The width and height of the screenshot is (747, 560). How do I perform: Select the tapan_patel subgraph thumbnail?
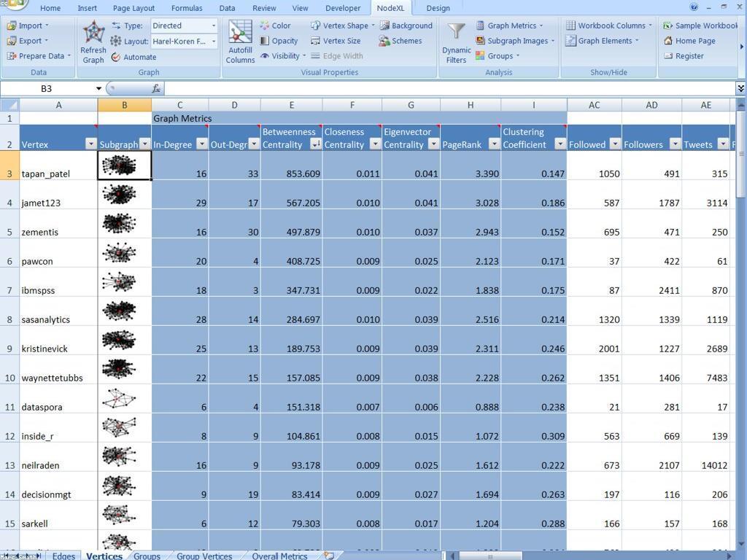119,166
